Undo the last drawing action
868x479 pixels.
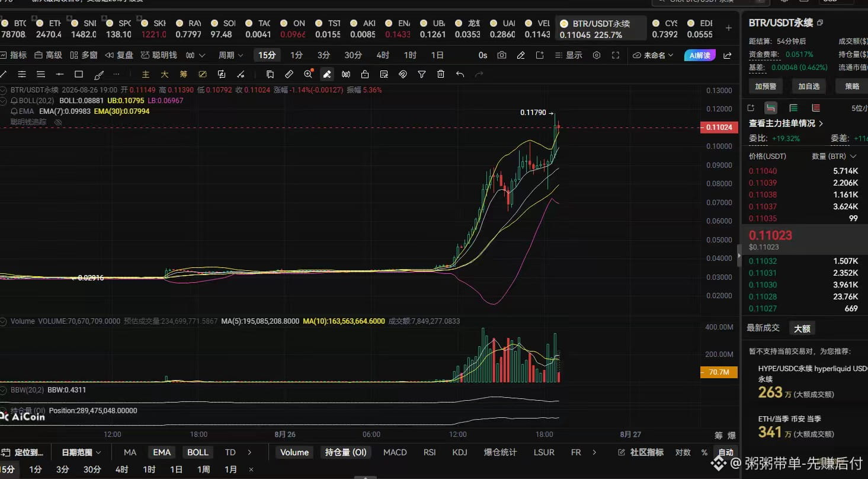460,74
